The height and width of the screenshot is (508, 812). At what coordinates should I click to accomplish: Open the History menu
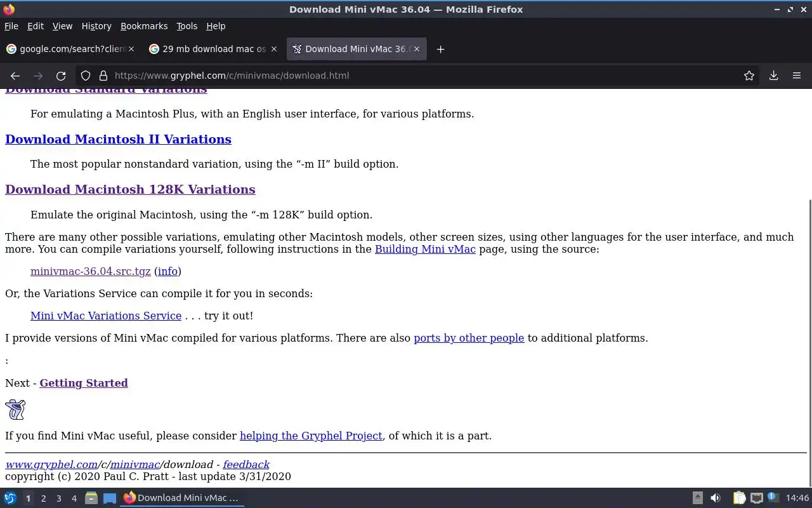coord(96,26)
